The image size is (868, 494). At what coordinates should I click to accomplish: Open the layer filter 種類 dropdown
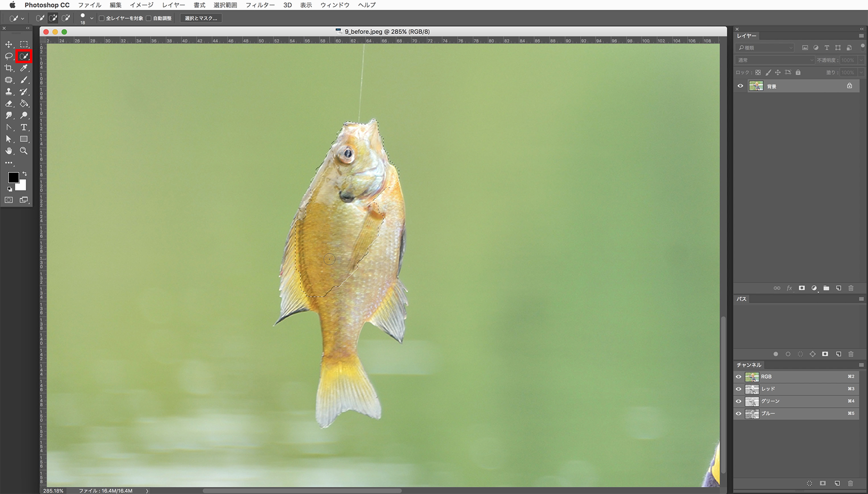click(765, 48)
